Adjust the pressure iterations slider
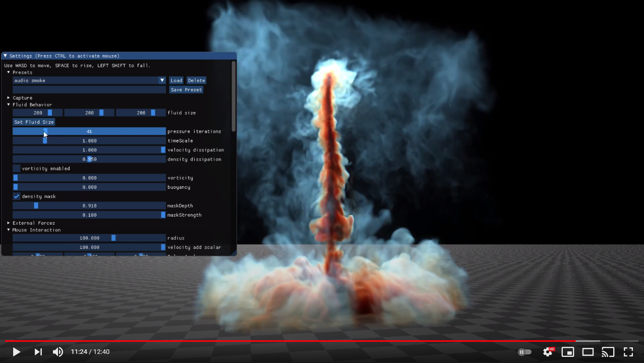The image size is (644, 363). point(89,131)
